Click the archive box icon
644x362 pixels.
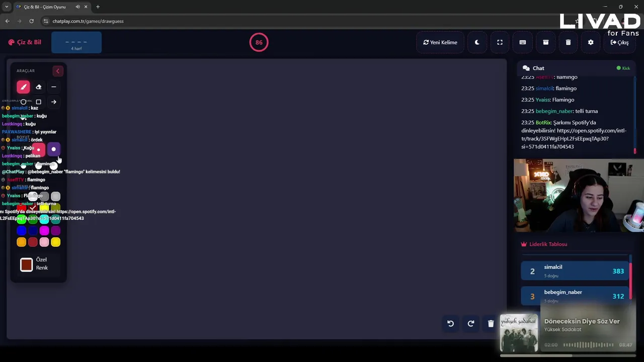pos(545,42)
